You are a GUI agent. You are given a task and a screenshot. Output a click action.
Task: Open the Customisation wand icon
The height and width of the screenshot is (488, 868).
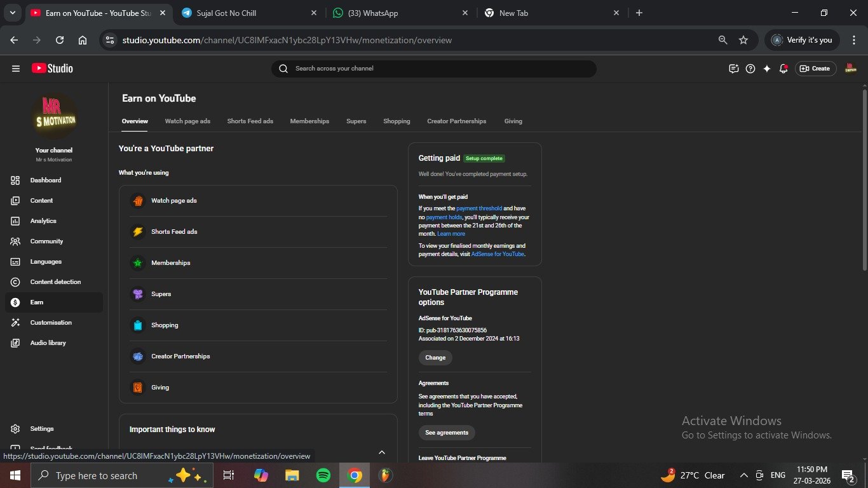(15, 323)
